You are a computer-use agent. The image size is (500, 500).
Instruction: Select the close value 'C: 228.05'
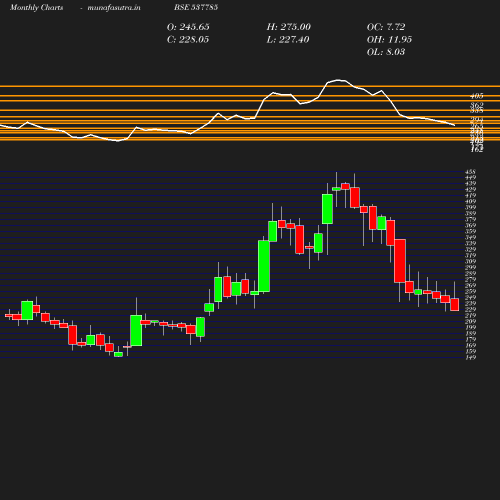coord(188,40)
